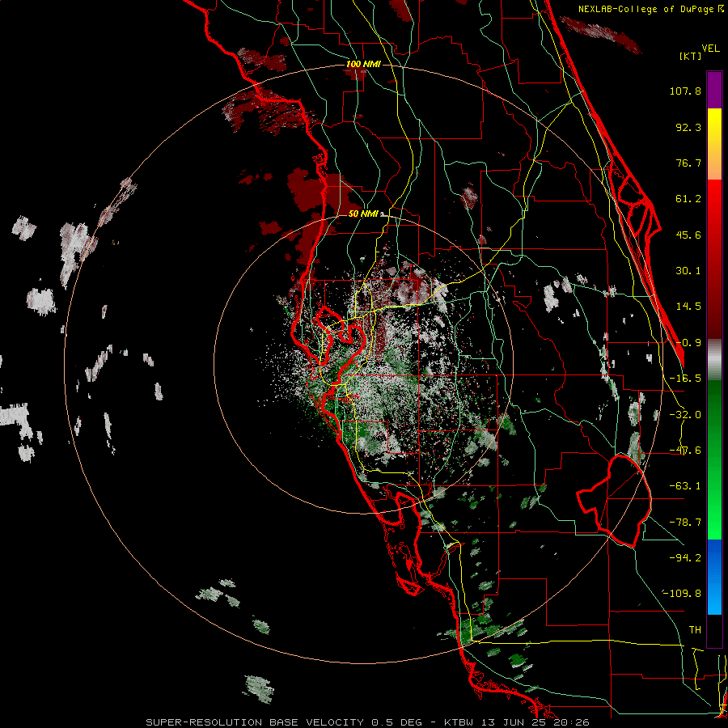Click the TH label on the legend
This screenshot has height=728, width=728.
click(695, 630)
